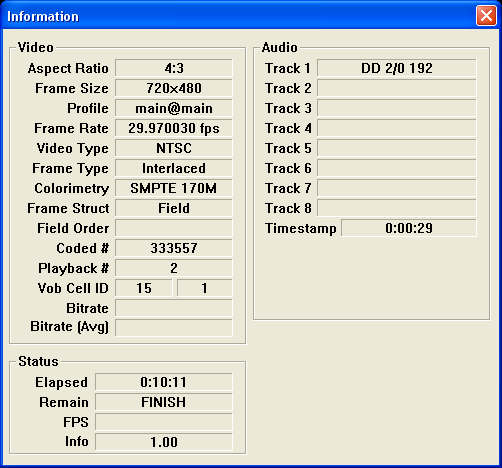Click the empty Field Order box
Screen dimensions: 502x468
click(x=174, y=228)
